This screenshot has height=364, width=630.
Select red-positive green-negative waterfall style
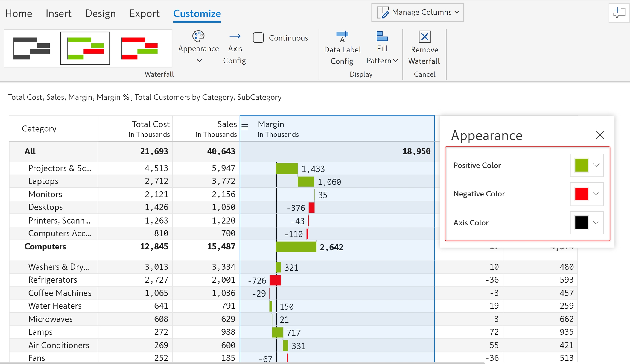(x=139, y=48)
